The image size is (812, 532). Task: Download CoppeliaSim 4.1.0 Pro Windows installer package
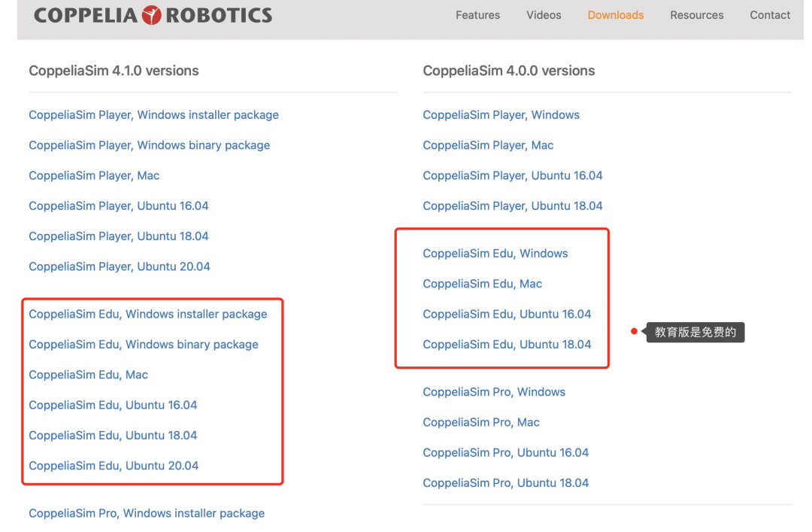[x=147, y=513]
